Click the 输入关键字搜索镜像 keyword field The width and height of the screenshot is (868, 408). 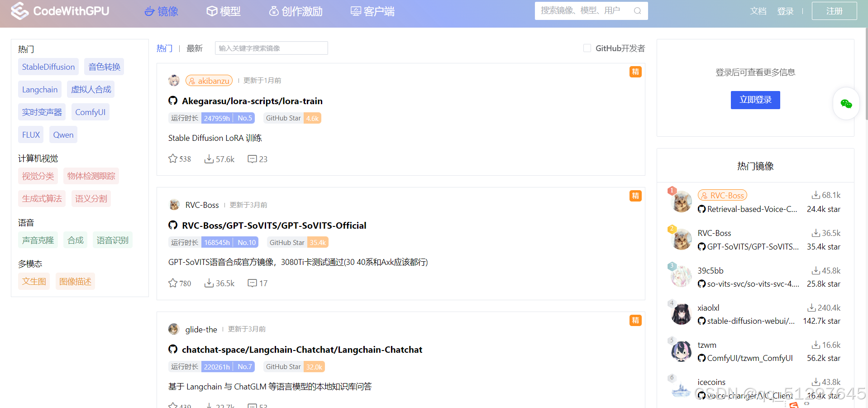272,48
